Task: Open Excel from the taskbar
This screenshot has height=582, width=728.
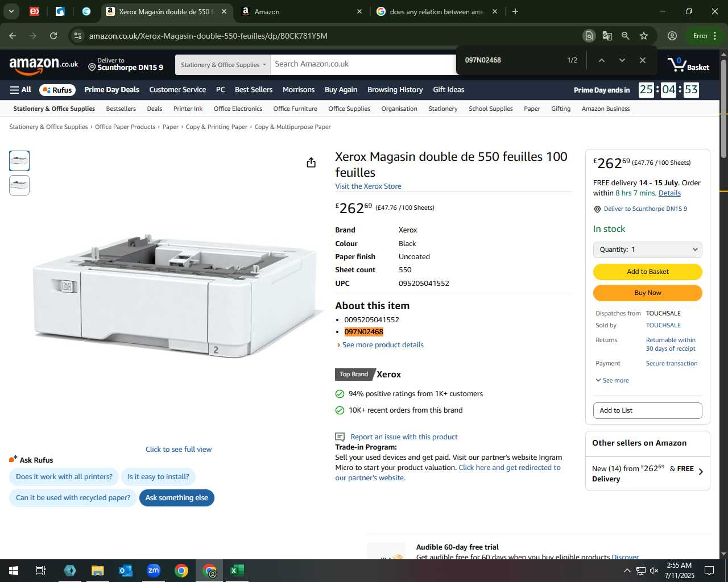Action: [237, 571]
